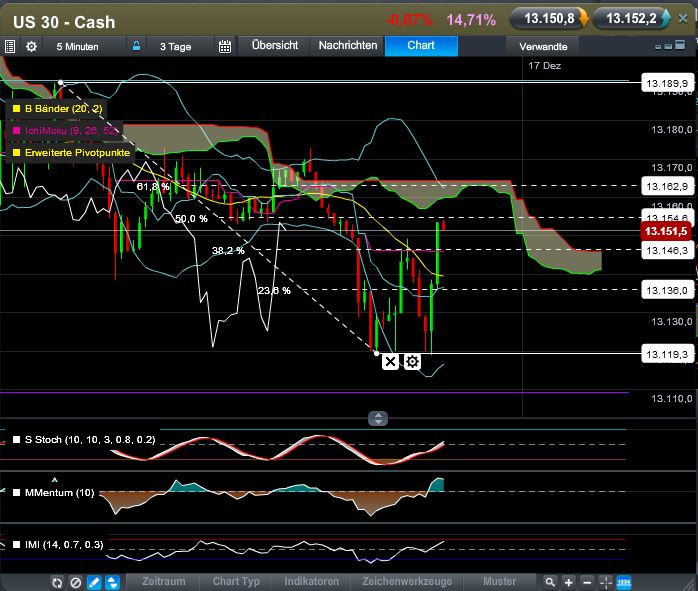Click sell price button 13.150,8
698x591 pixels.
pyautogui.click(x=549, y=19)
